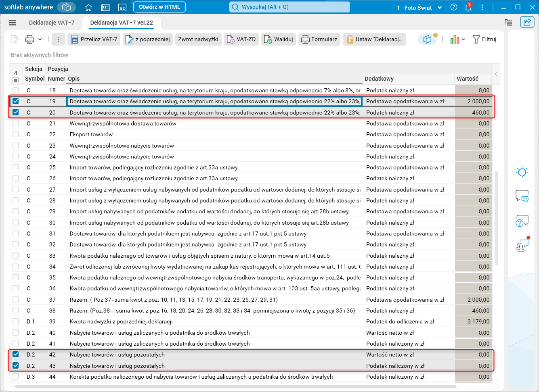Click the value 2 000,00 in row 19
The height and width of the screenshot is (392, 539).
point(478,101)
